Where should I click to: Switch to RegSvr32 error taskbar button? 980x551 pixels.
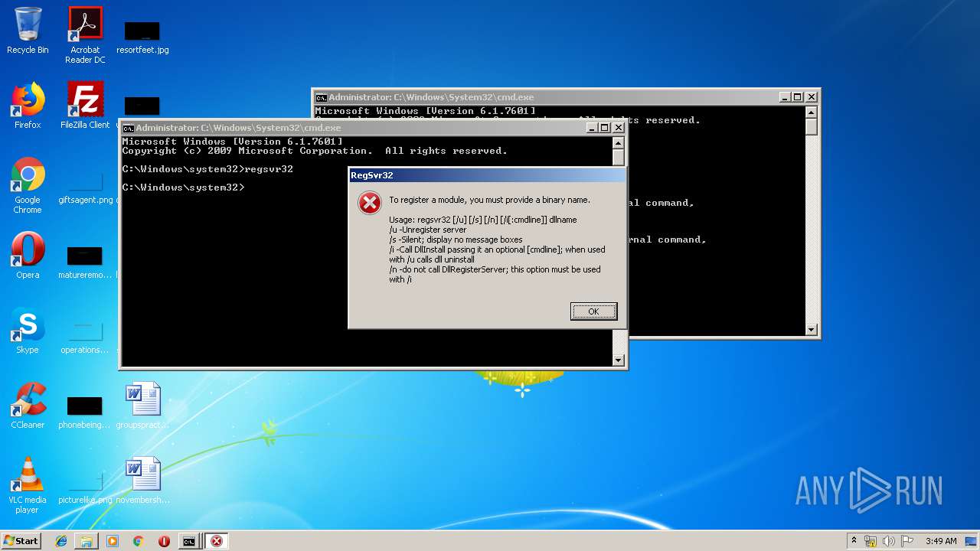pos(217,541)
